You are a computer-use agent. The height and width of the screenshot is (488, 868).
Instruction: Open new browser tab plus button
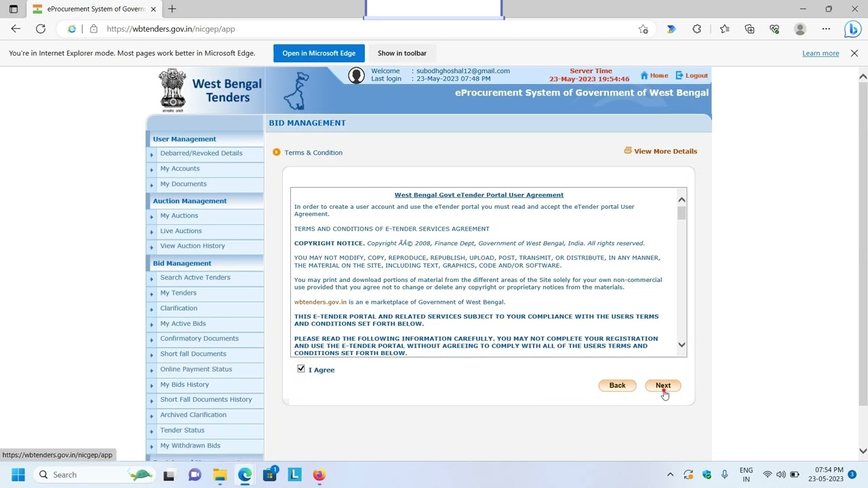(172, 9)
